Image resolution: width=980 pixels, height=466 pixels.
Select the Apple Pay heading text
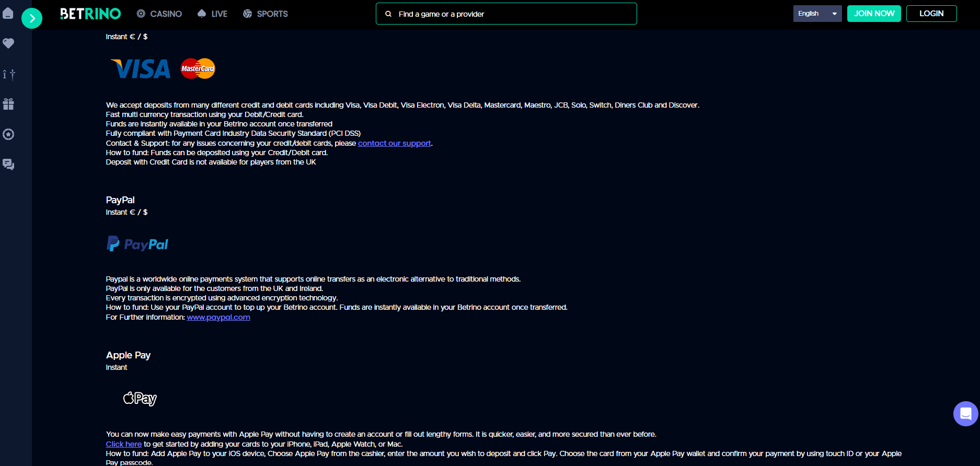128,355
